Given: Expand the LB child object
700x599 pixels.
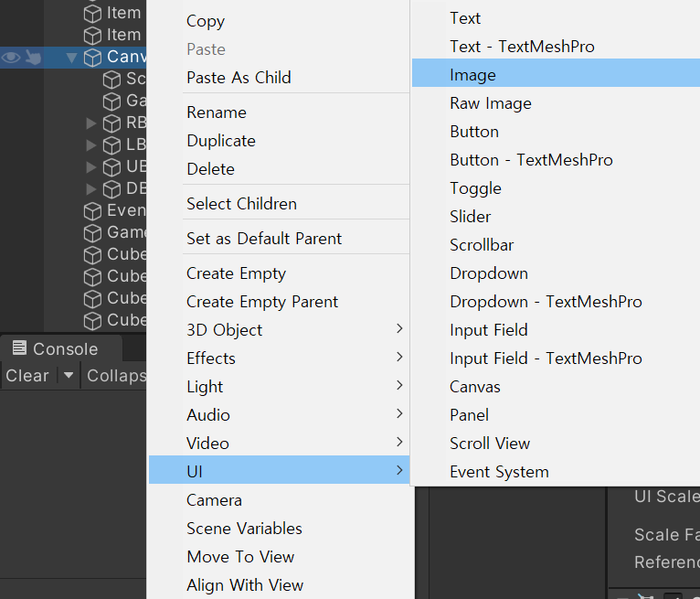Looking at the screenshot, I should 91,144.
